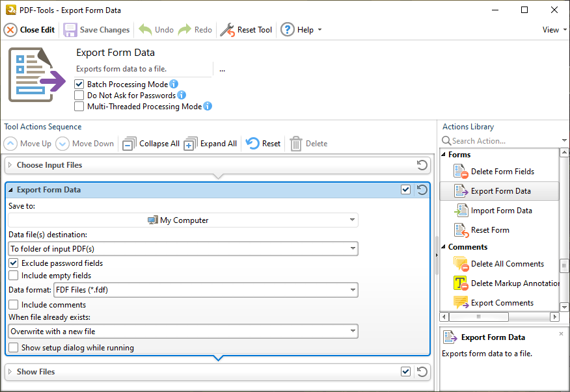Select Reset Form action
This screenshot has height=392, width=570.
(x=499, y=230)
